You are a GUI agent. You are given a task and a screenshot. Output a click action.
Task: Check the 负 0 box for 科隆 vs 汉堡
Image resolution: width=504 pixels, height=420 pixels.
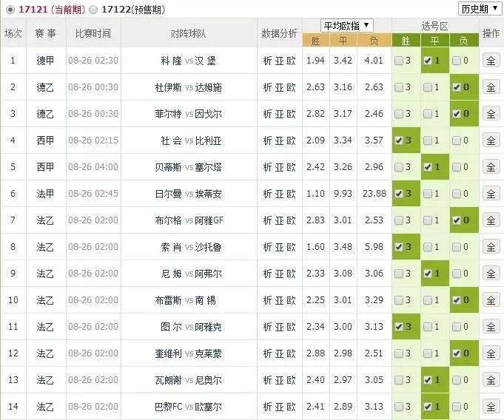457,61
